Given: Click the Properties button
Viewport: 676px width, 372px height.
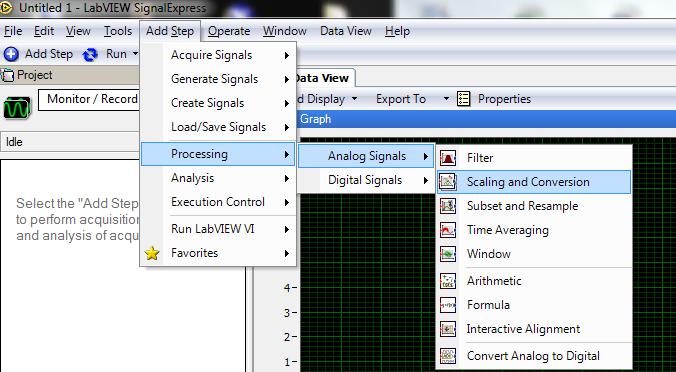Looking at the screenshot, I should pos(494,99).
